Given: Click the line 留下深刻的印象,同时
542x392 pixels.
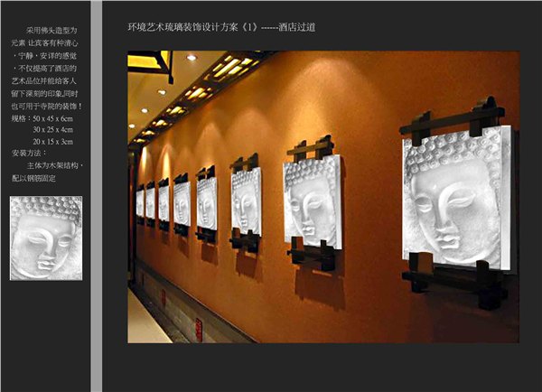Looking at the screenshot, I should tap(44, 94).
